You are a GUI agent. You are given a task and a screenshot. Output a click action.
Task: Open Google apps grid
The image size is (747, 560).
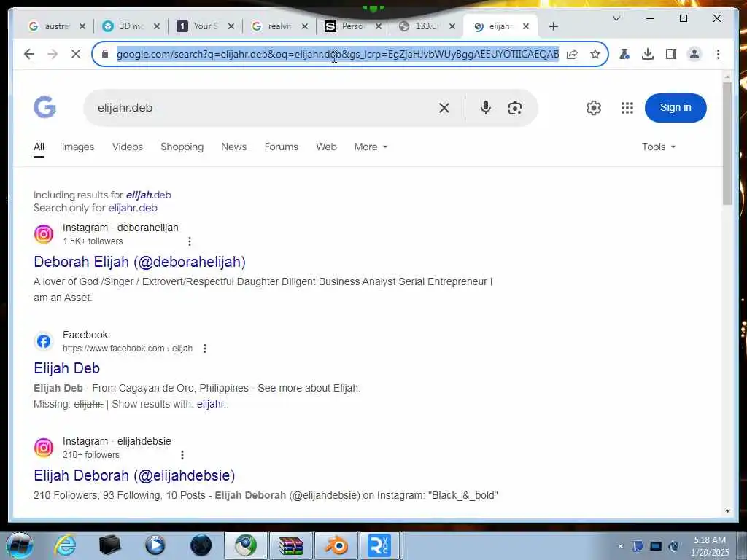(627, 108)
